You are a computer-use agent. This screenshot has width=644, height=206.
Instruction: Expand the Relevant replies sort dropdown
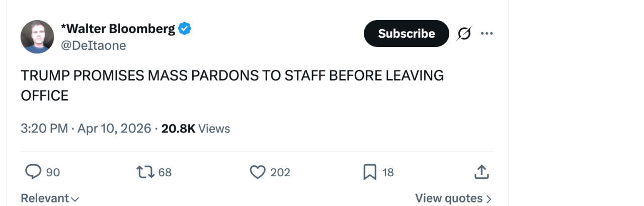(50, 198)
